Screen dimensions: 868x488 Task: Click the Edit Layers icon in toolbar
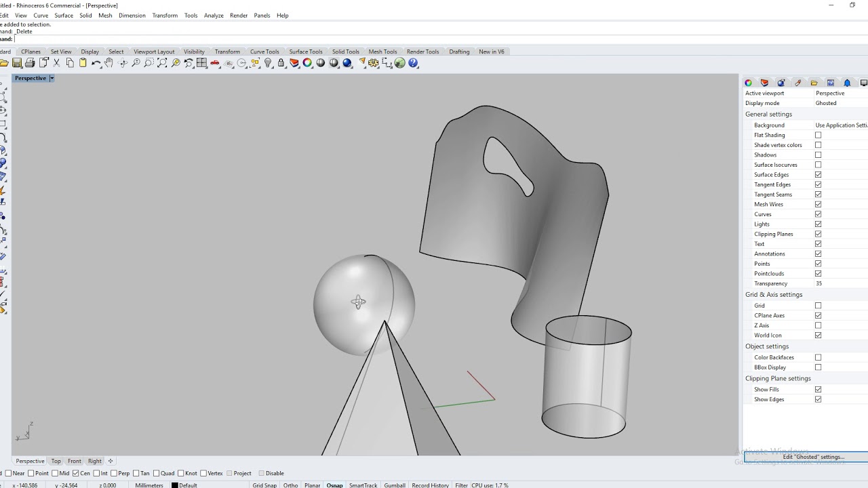point(294,63)
